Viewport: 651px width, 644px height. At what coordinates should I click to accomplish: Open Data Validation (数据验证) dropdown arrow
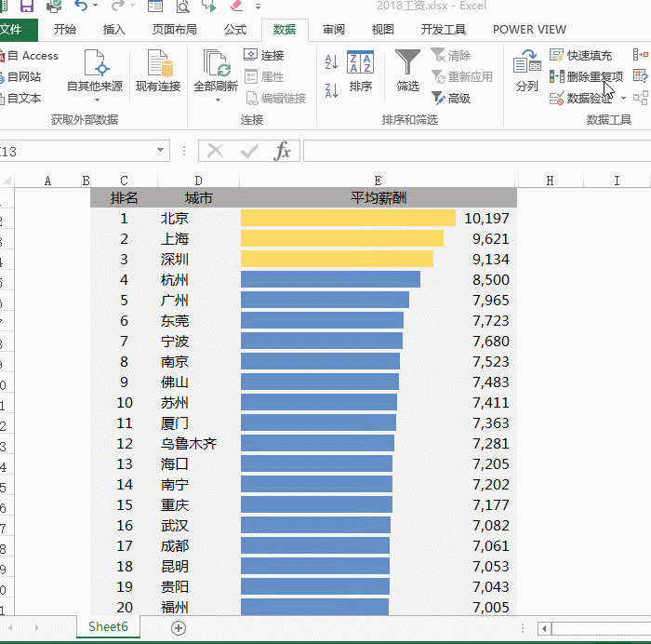[623, 99]
